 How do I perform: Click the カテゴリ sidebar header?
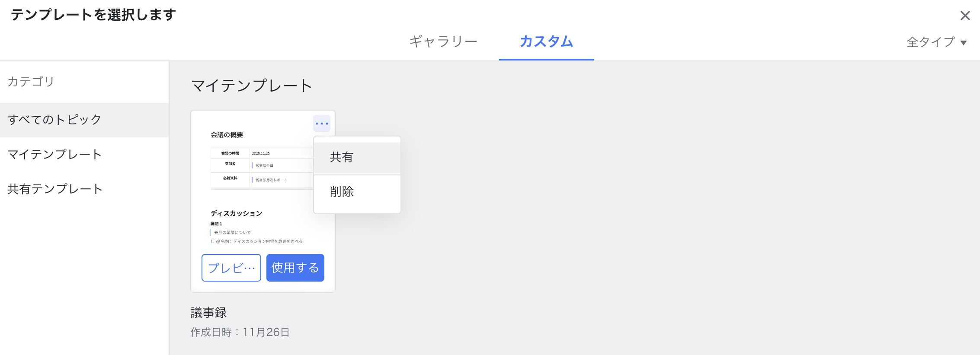coord(31,82)
